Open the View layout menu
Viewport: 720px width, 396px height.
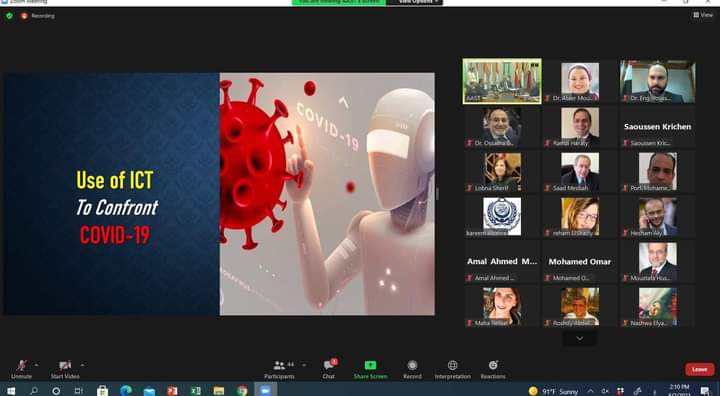703,15
